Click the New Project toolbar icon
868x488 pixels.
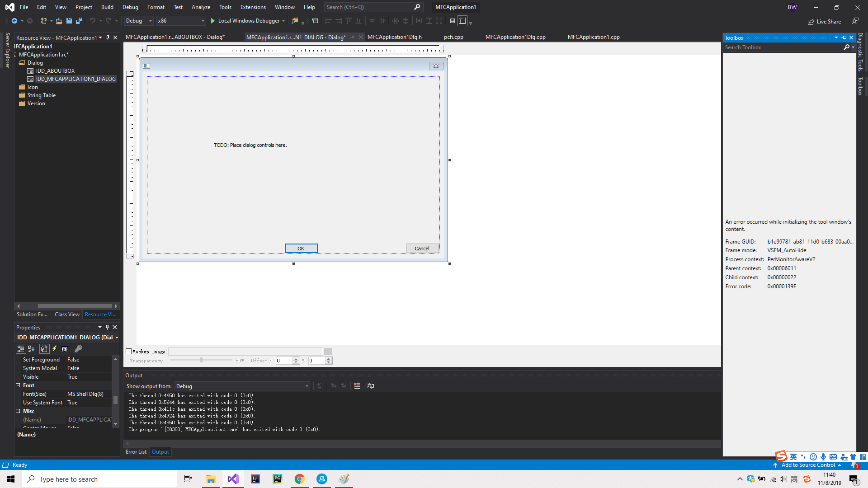click(x=43, y=21)
